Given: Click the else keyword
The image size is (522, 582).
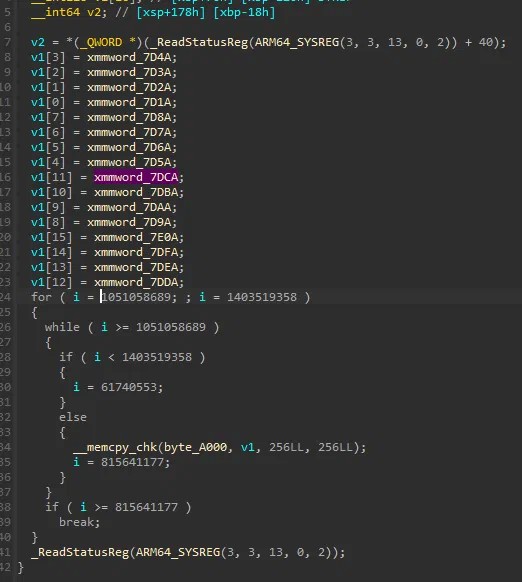Looking at the screenshot, I should coord(73,417).
